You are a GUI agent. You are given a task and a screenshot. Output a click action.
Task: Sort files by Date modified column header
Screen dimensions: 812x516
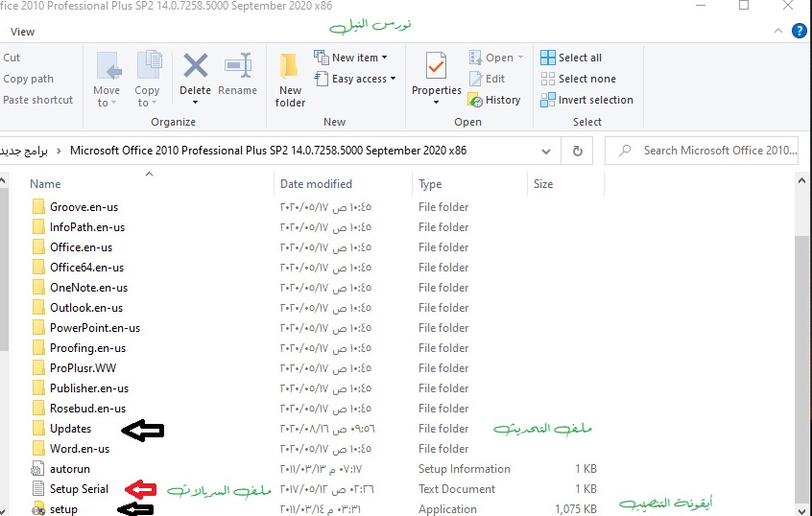click(316, 184)
